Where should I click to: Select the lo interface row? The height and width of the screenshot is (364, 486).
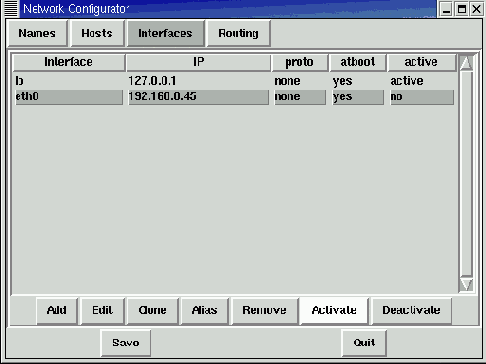235,81
